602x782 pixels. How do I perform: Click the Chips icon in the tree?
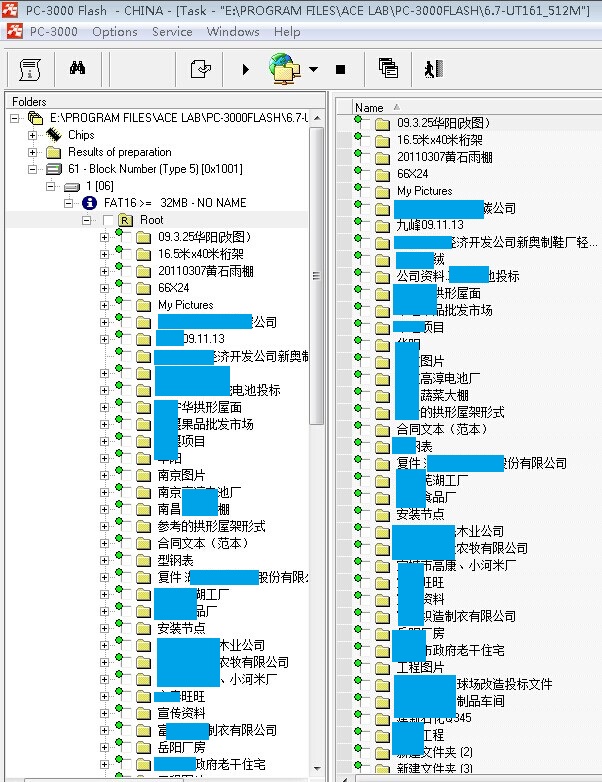pyautogui.click(x=53, y=135)
